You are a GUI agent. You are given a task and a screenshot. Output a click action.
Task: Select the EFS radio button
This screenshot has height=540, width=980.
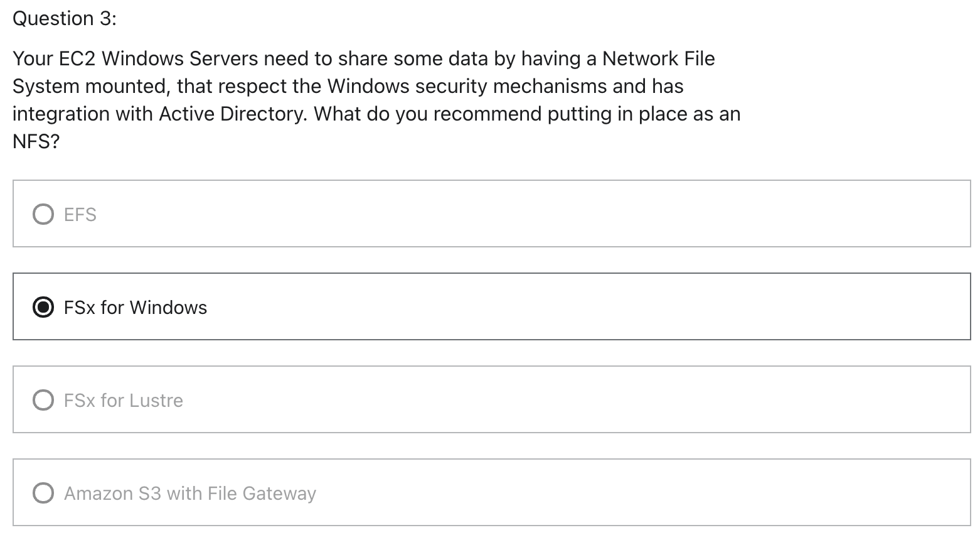pos(43,214)
